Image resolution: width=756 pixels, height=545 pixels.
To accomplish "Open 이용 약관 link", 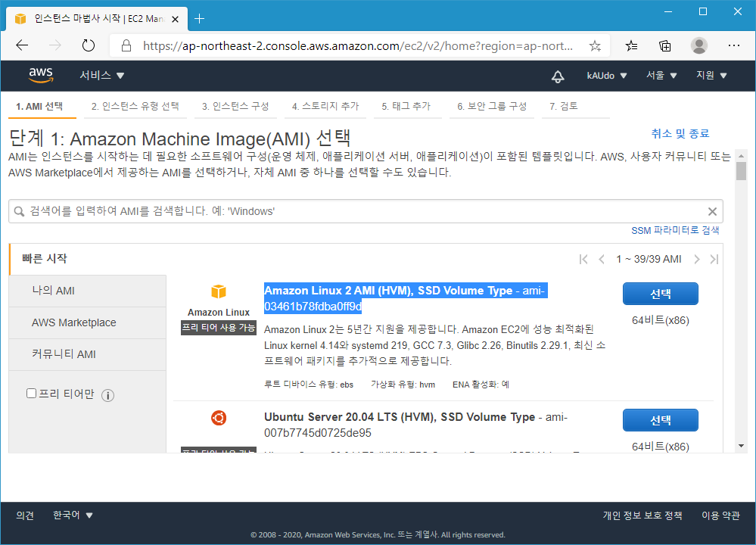I will click(x=720, y=515).
